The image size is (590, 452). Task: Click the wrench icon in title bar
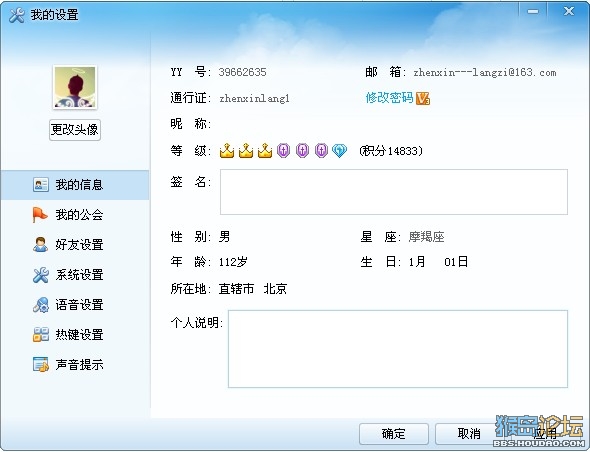pyautogui.click(x=17, y=15)
